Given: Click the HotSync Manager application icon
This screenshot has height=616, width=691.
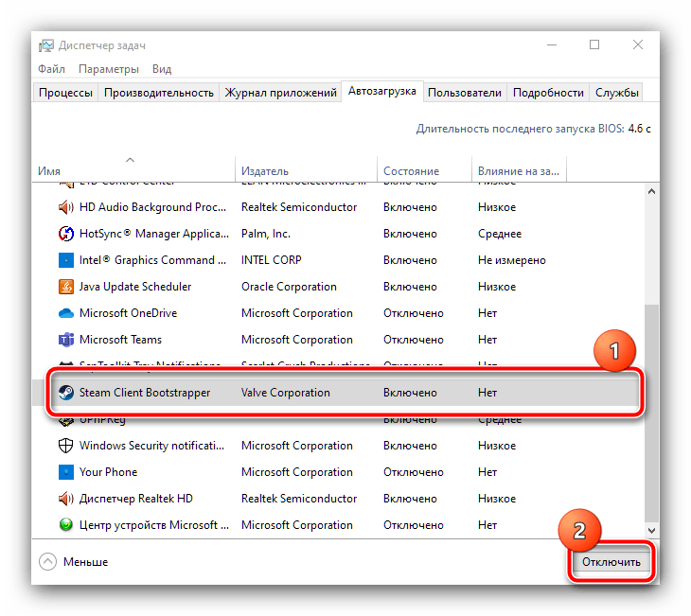Looking at the screenshot, I should pos(65,234).
